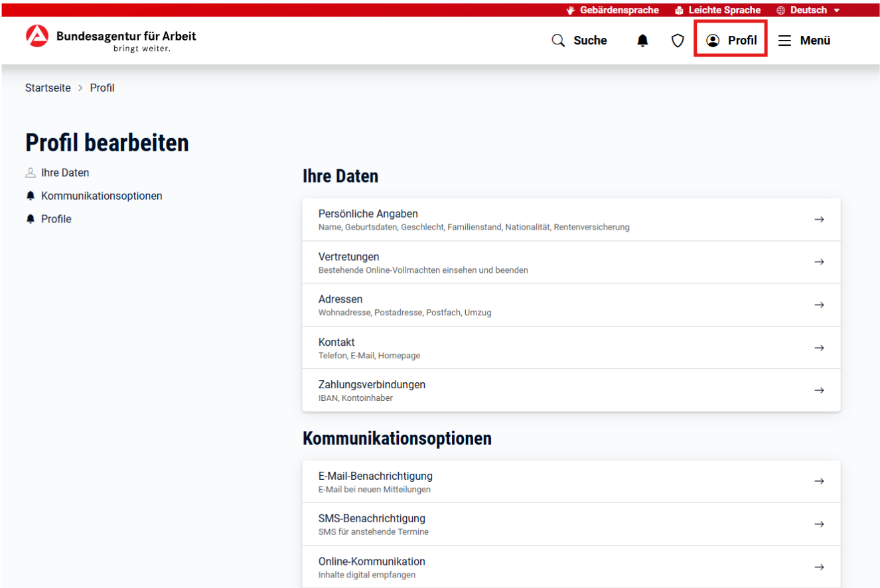Open Zahlungsverbindungen entry
This screenshot has height=588, width=880.
(x=571, y=390)
